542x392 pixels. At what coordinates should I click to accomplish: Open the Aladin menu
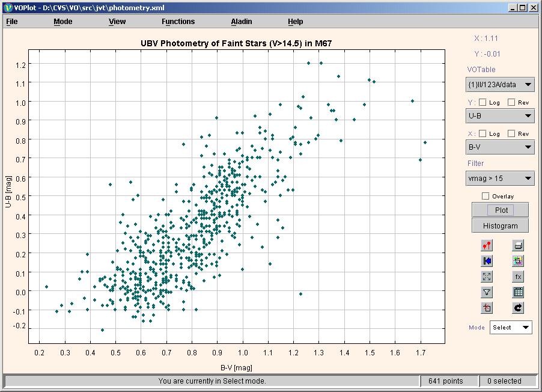coord(242,22)
